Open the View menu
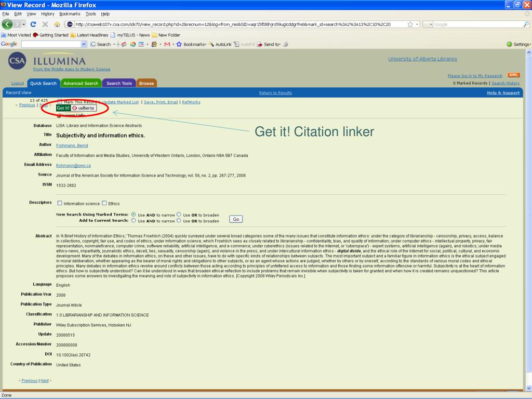 31,14
